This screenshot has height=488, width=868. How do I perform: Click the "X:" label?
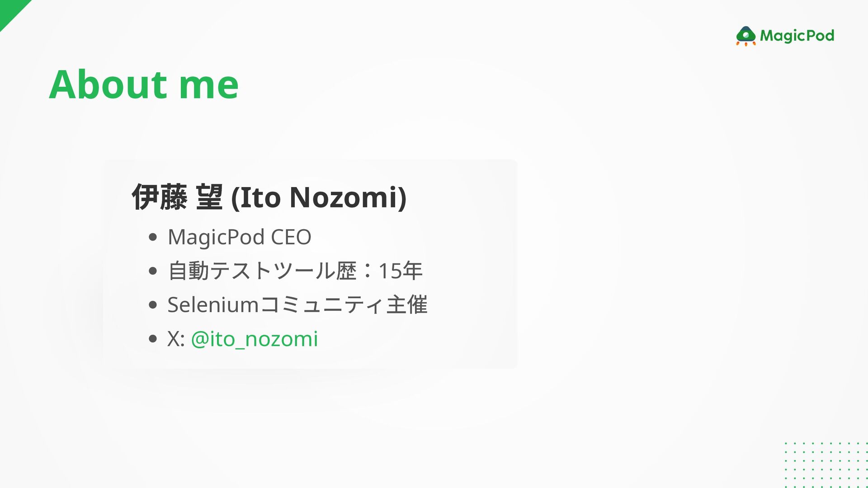(x=176, y=339)
